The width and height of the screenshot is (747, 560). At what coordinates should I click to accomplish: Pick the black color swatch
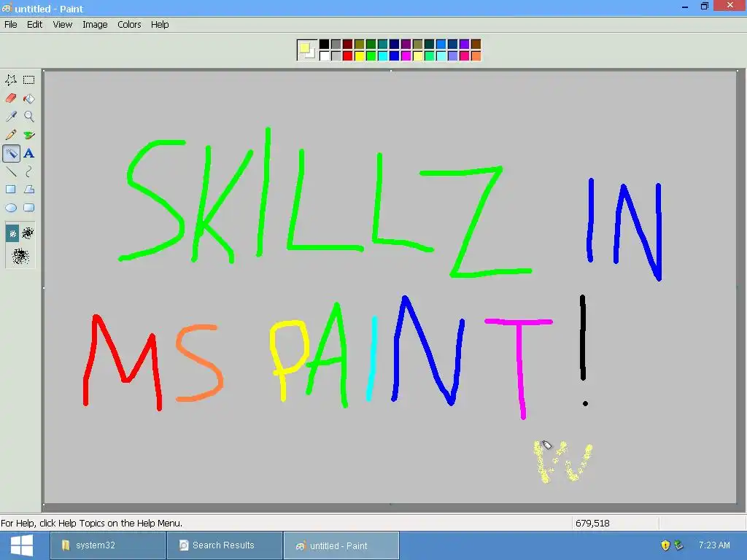(325, 44)
